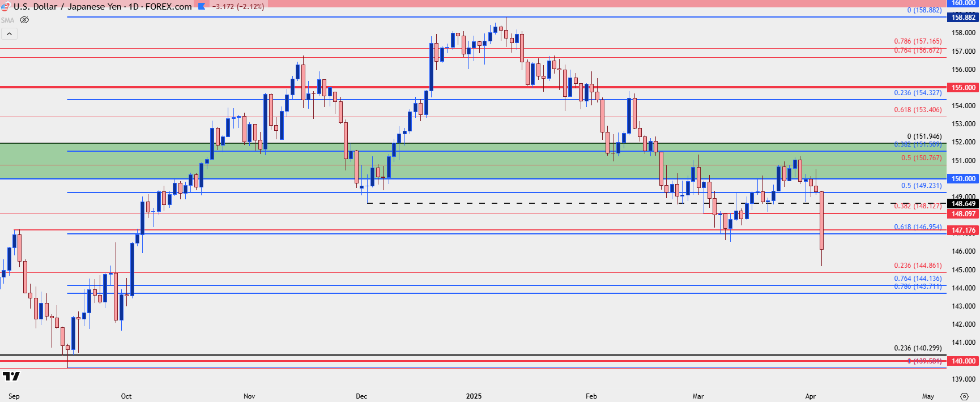Screen dimensions: 980x402
Task: Click the 2025 label on the time axis
Action: pos(474,396)
